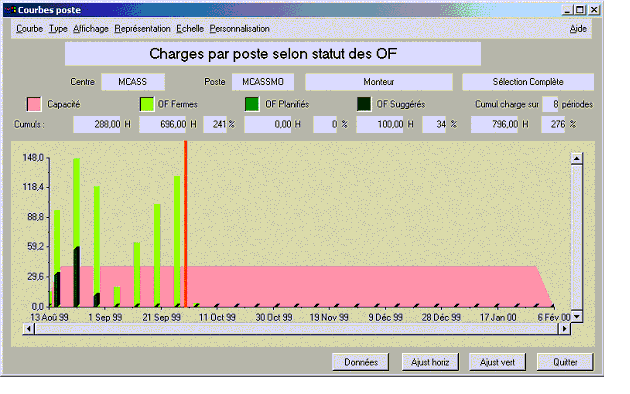Click the pink Capacité color swatch
Viewport: 630px width, 394px height.
(34, 104)
